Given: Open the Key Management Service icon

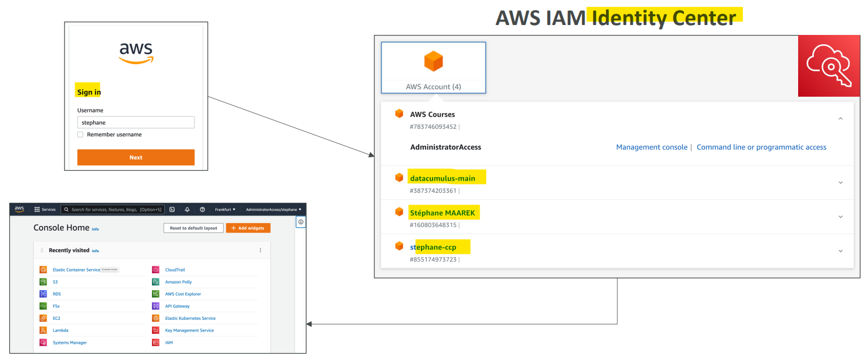Looking at the screenshot, I should tap(155, 330).
